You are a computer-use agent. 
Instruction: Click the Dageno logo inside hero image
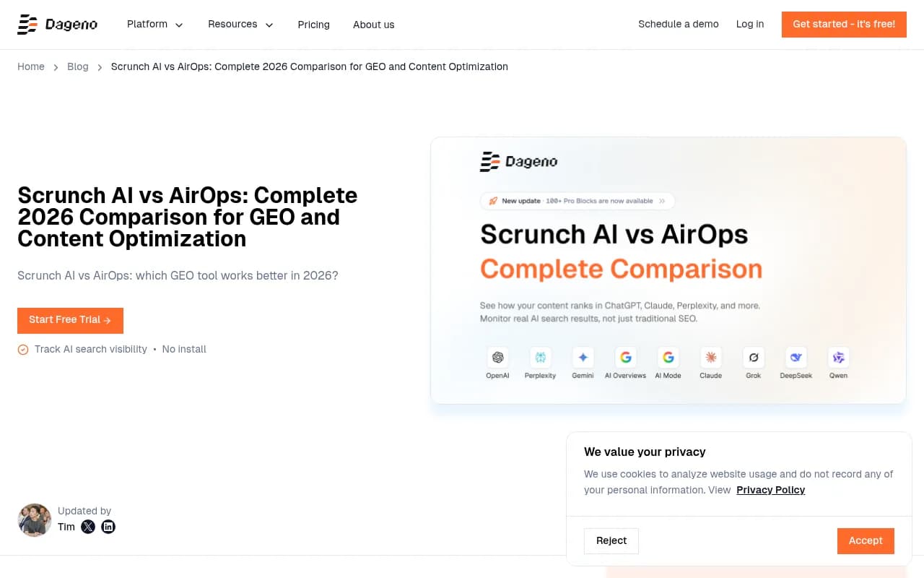point(519,161)
